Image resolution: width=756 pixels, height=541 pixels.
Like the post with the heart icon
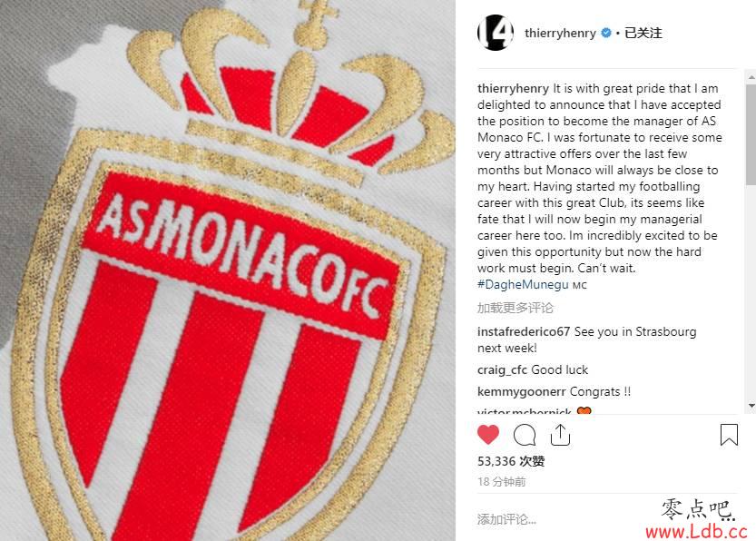pyautogui.click(x=488, y=435)
